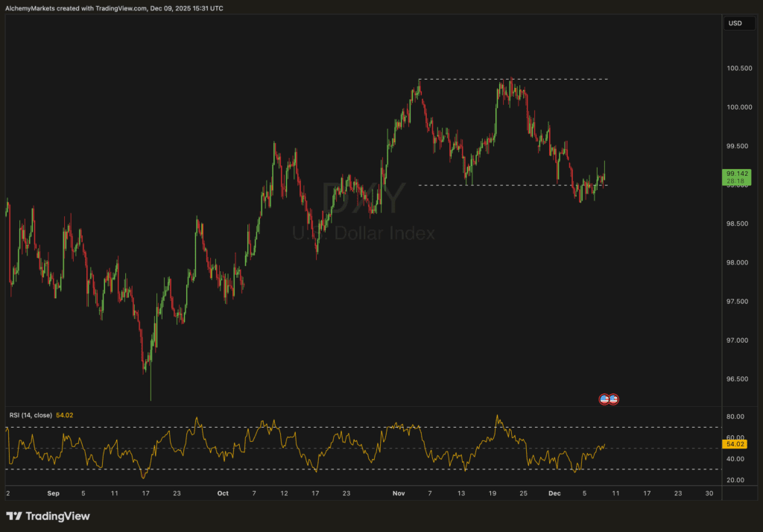763x532 pixels.
Task: Click the orange 54.02 RSI axis label
Action: pyautogui.click(x=736, y=444)
